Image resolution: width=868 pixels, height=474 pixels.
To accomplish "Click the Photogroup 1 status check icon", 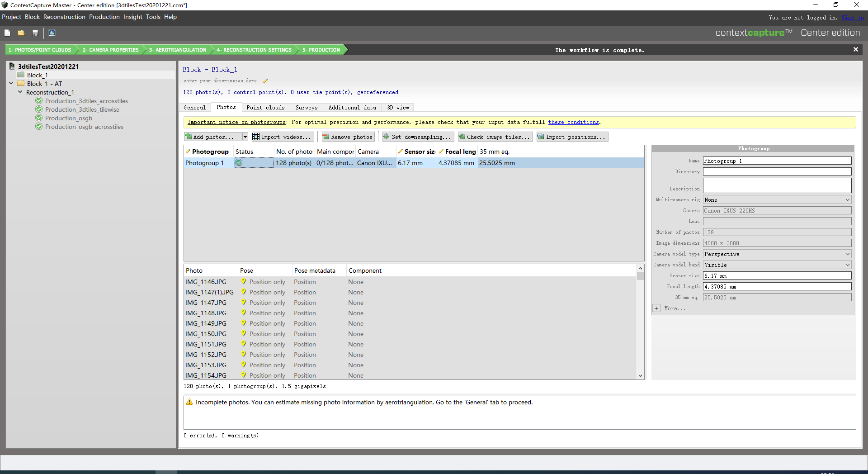I will [239, 163].
